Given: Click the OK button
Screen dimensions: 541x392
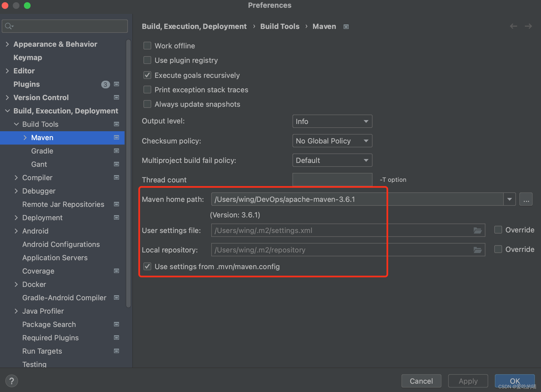Looking at the screenshot, I should pos(514,380).
